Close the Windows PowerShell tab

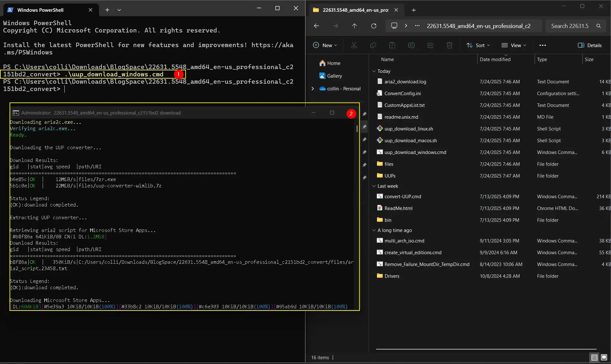pos(90,10)
